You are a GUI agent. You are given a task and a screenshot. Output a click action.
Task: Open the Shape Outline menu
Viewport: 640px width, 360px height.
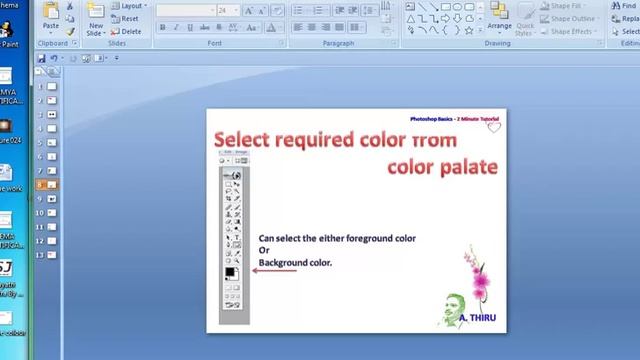[570, 19]
